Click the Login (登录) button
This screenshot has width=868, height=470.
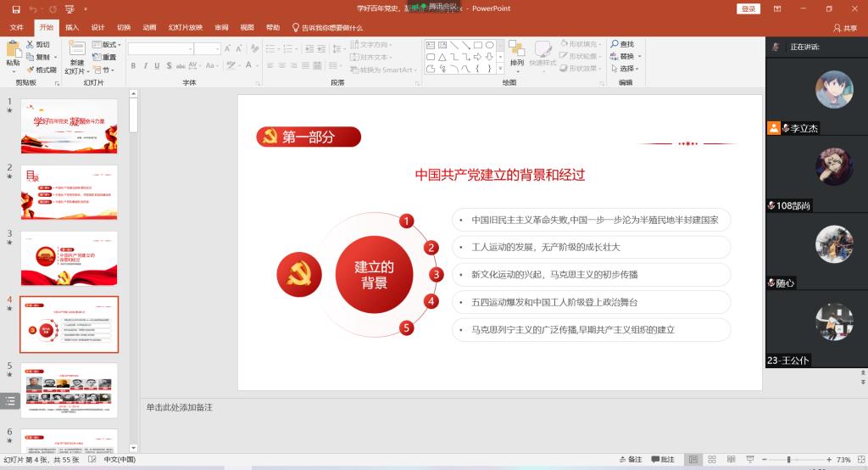(x=748, y=8)
